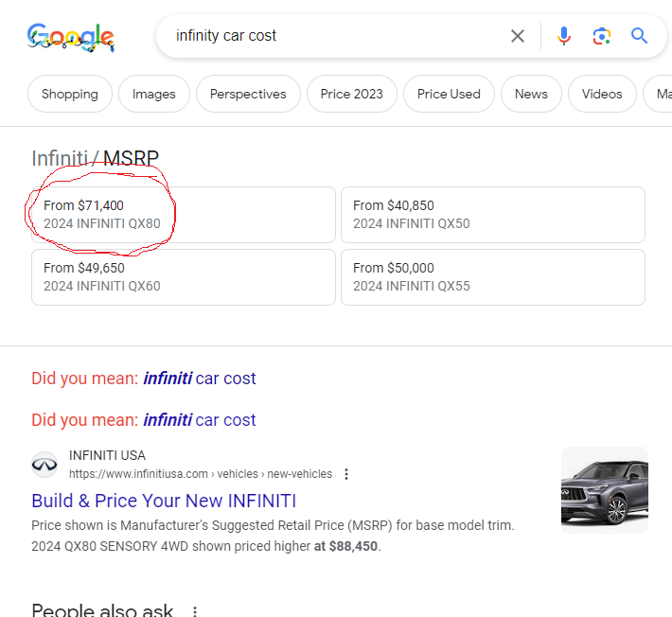Click the Google logo
The image size is (672, 617).
[x=71, y=38]
